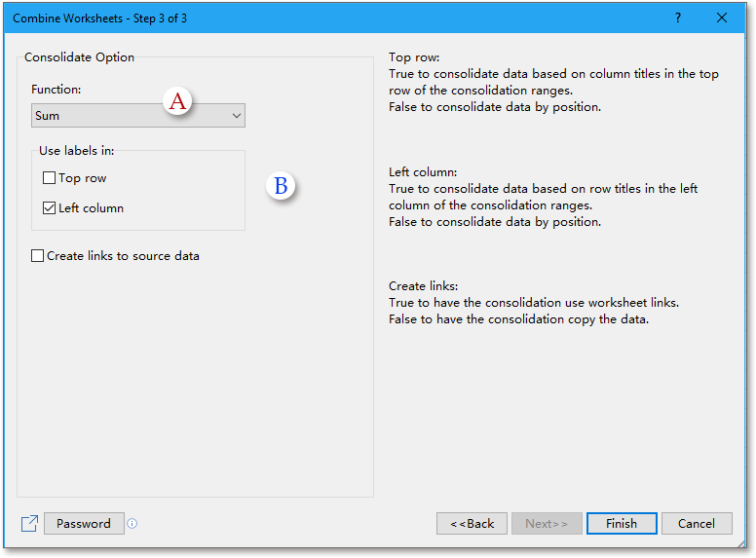The width and height of the screenshot is (756, 558).
Task: Click the Top row description heading
Action: click(414, 57)
